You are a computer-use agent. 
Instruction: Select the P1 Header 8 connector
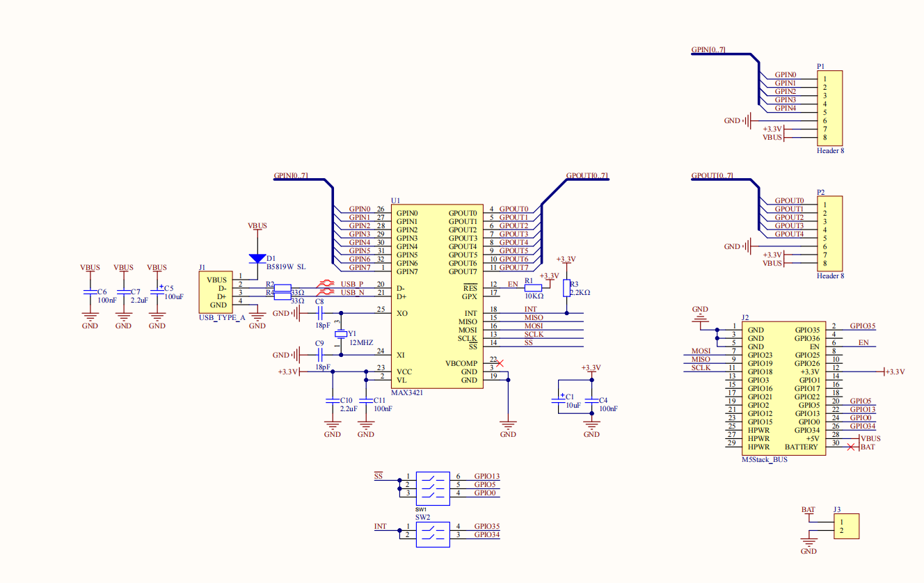tap(829, 108)
